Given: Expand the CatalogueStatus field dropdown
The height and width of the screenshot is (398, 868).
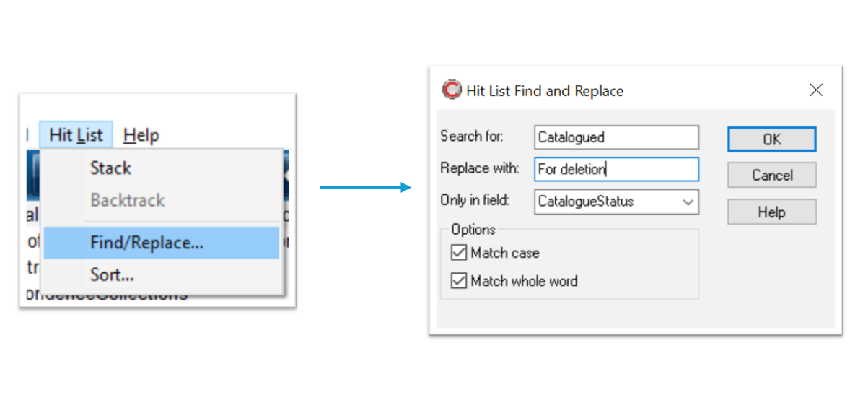Looking at the screenshot, I should point(688,202).
